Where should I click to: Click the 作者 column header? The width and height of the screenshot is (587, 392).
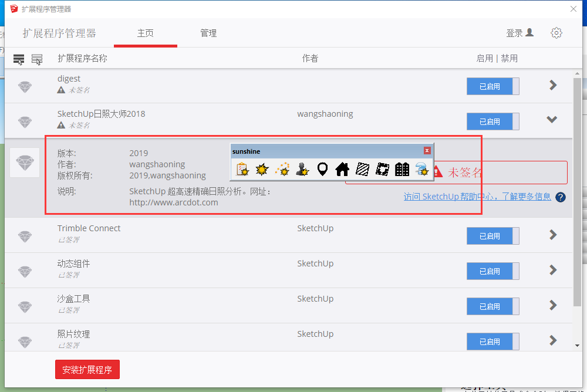310,59
